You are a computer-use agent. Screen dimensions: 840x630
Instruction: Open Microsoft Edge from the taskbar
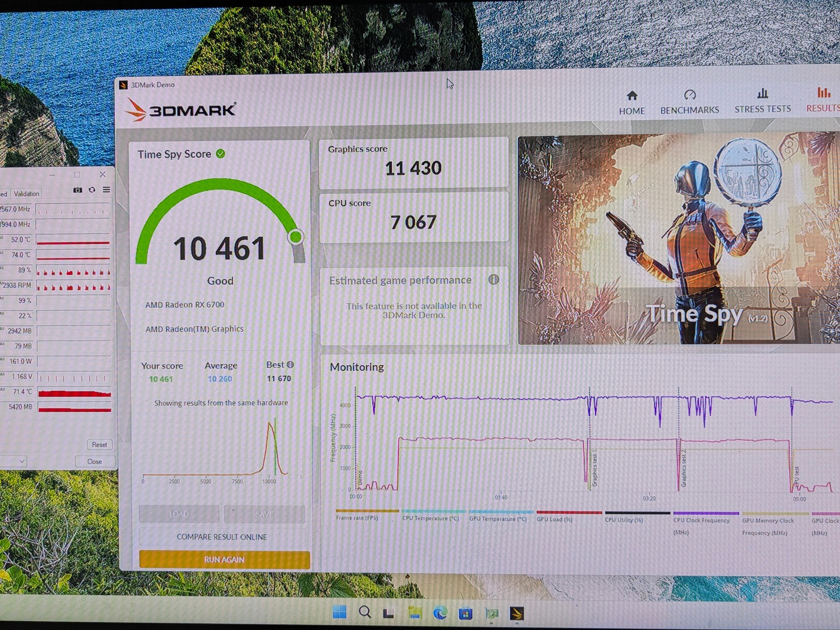[440, 613]
